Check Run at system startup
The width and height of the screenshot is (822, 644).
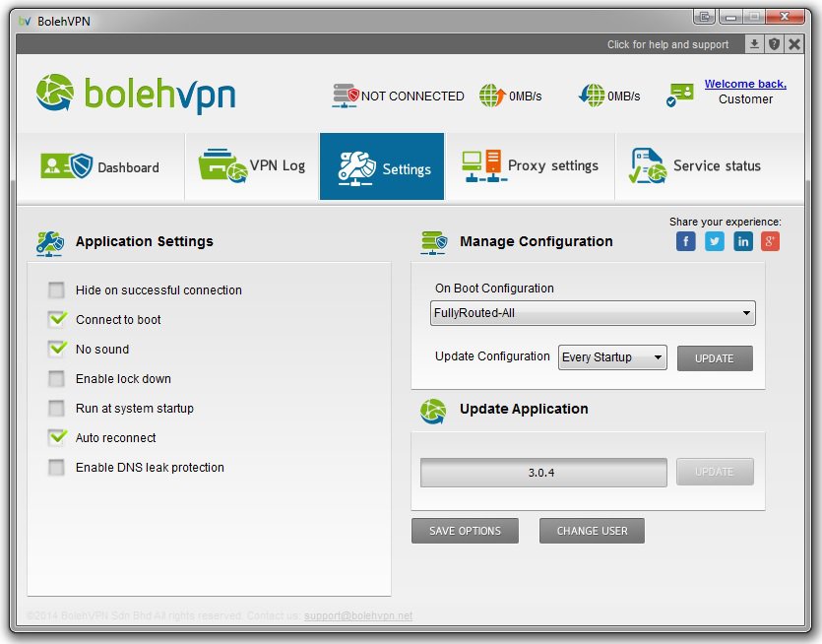[x=56, y=408]
